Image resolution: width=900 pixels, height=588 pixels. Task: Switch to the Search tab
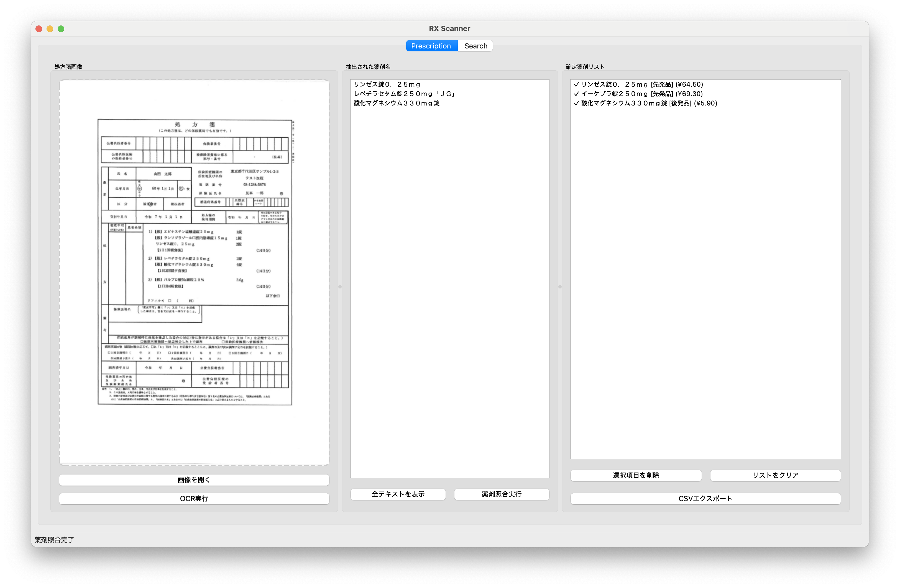[x=475, y=46]
